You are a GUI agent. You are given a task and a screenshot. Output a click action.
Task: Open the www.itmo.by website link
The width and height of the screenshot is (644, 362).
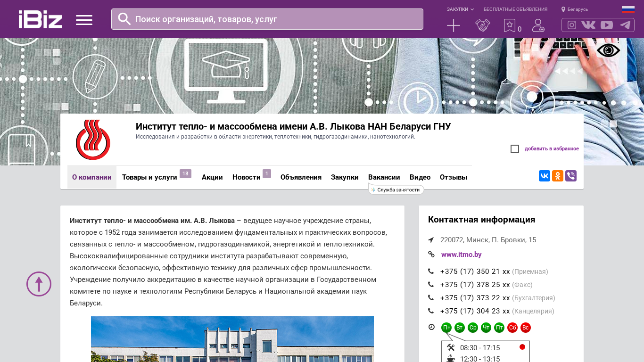[461, 255]
